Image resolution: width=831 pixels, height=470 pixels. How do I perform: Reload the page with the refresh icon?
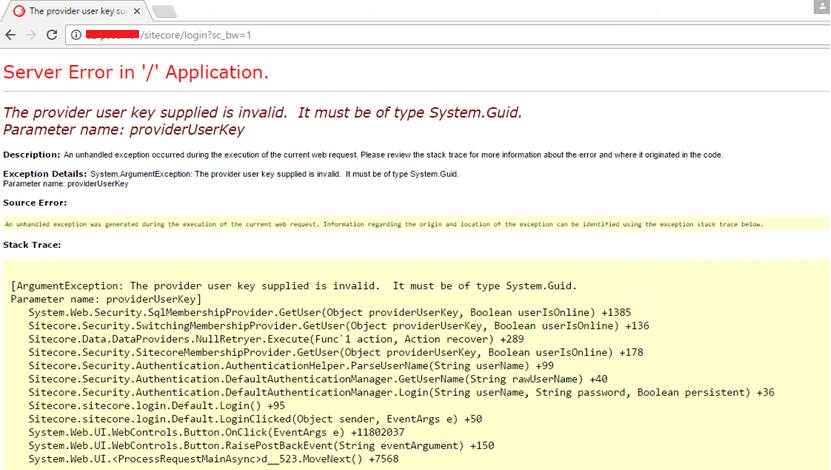(x=51, y=35)
